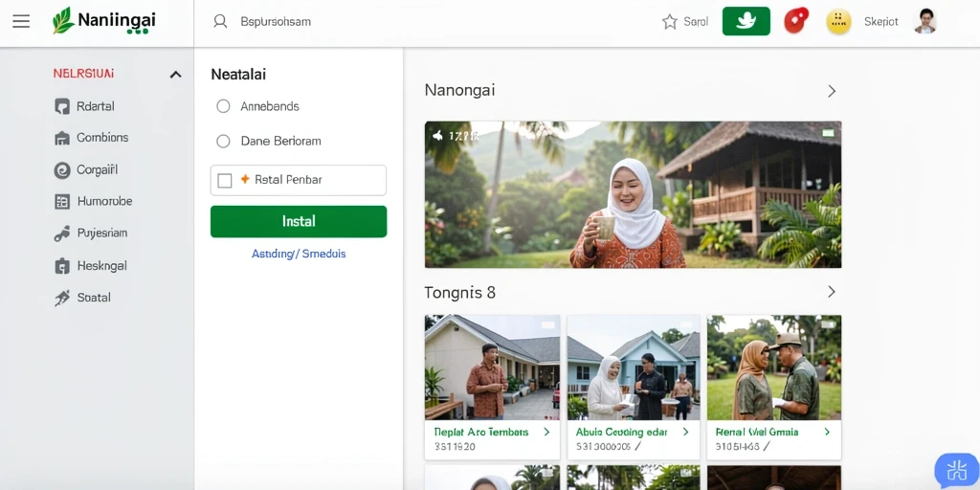The height and width of the screenshot is (490, 980).
Task: Click the Sarol star icon
Action: (x=669, y=22)
